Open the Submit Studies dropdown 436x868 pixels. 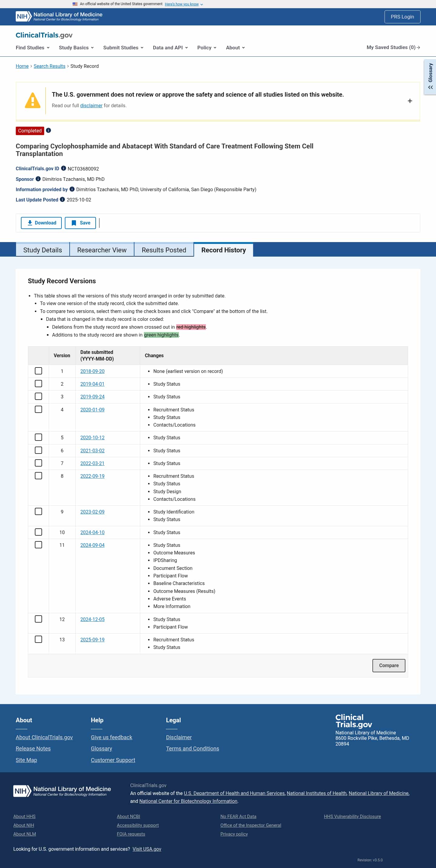pyautogui.click(x=123, y=48)
